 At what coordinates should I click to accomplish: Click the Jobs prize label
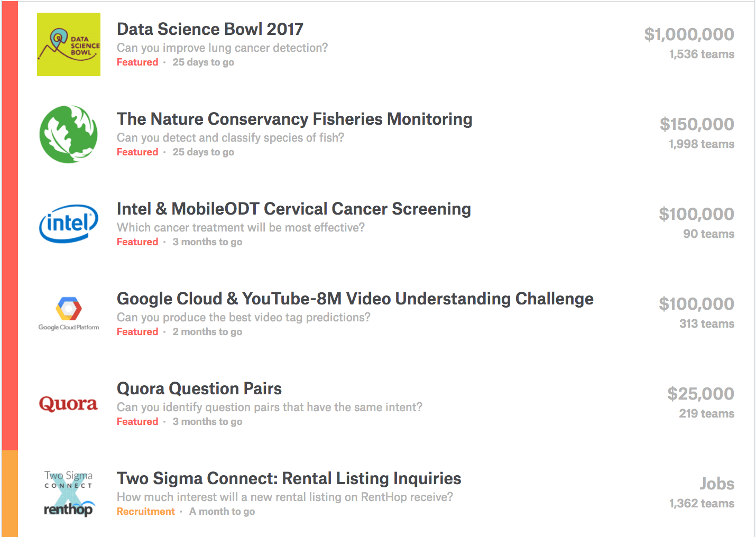tap(717, 484)
